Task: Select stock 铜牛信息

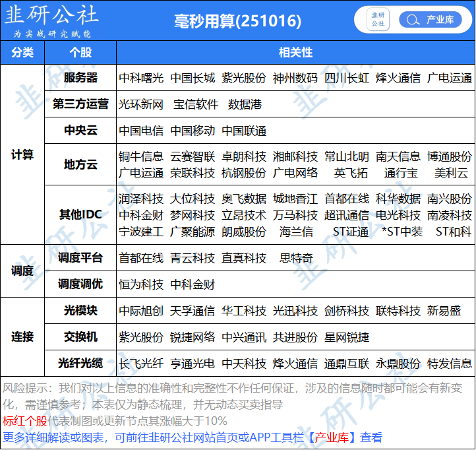Action: pos(141,157)
